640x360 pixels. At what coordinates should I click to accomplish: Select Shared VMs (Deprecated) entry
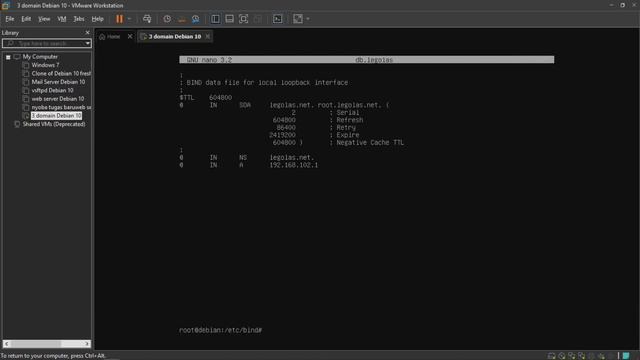tap(54, 124)
